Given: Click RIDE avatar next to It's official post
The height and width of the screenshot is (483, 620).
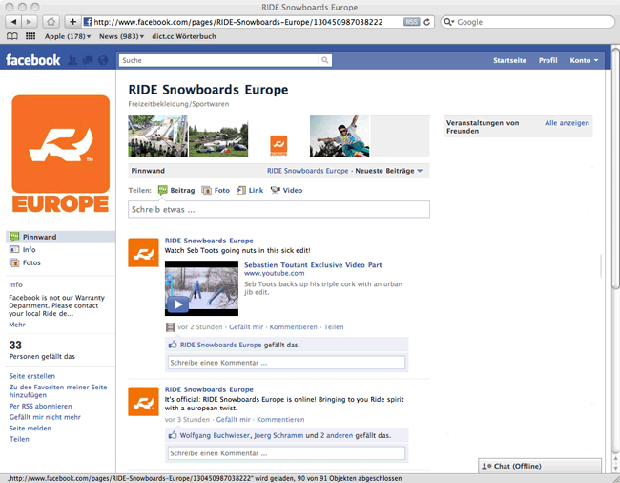Looking at the screenshot, I should click(143, 402).
